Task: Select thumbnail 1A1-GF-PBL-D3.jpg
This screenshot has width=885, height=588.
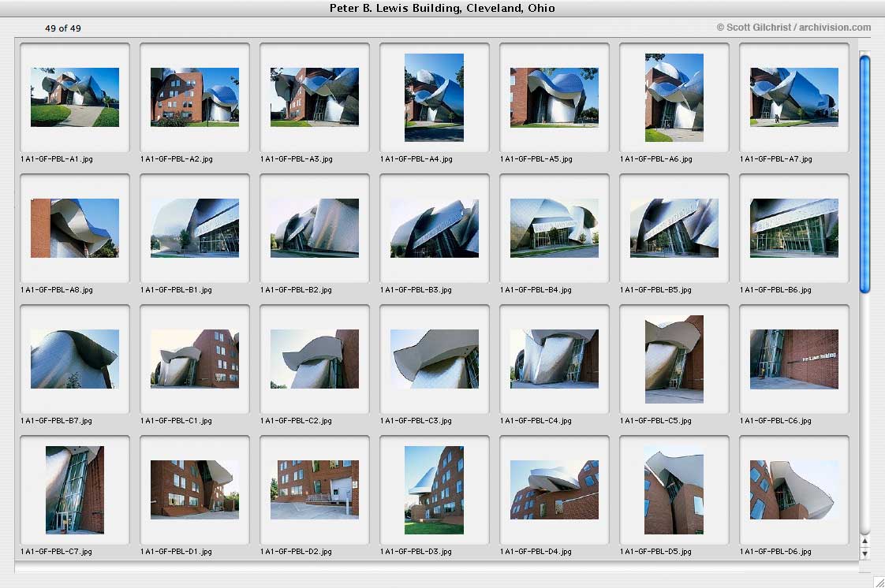Action: click(434, 490)
